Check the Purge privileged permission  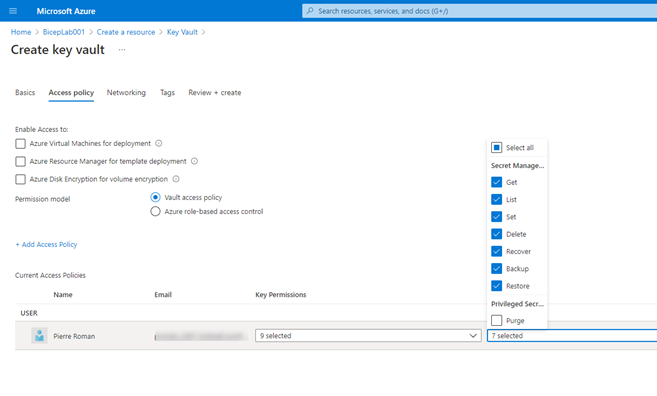(497, 321)
